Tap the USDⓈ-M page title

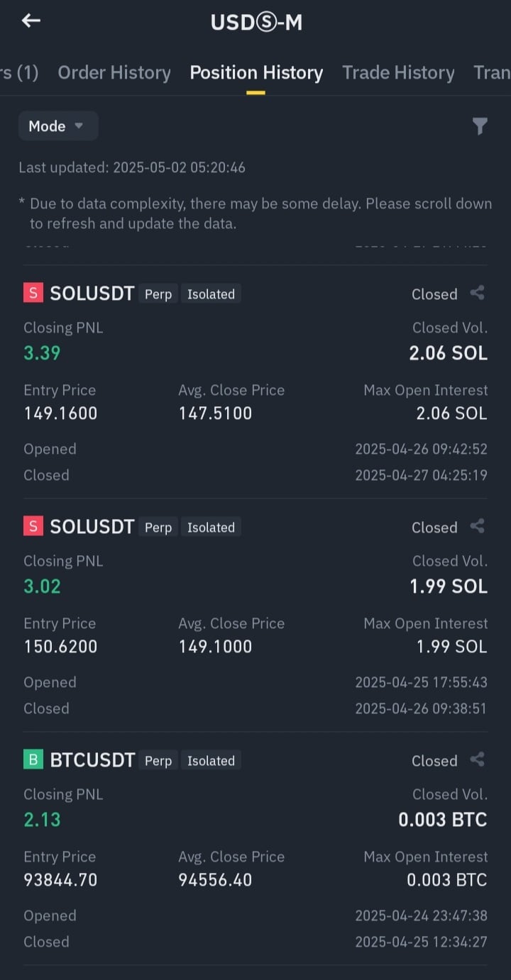coord(256,23)
